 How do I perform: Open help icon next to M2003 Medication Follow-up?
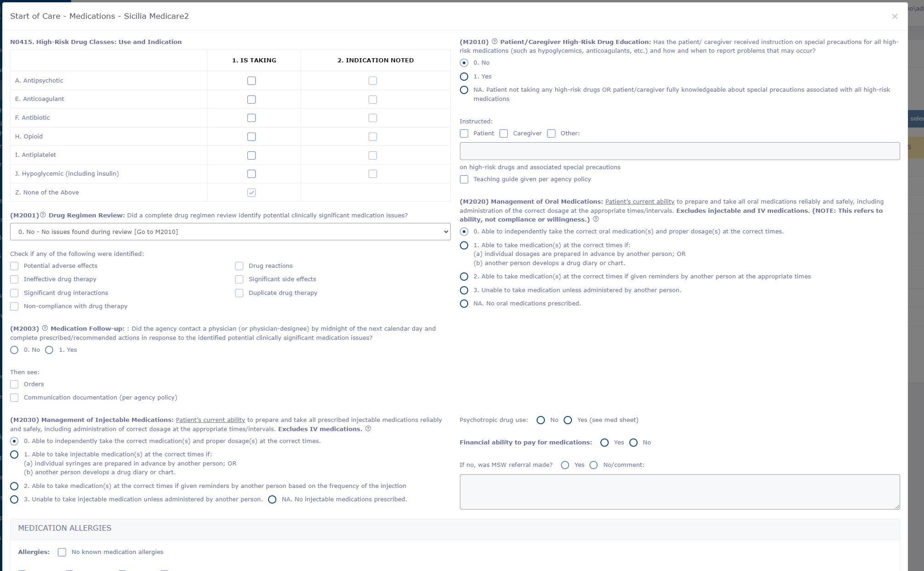click(45, 328)
